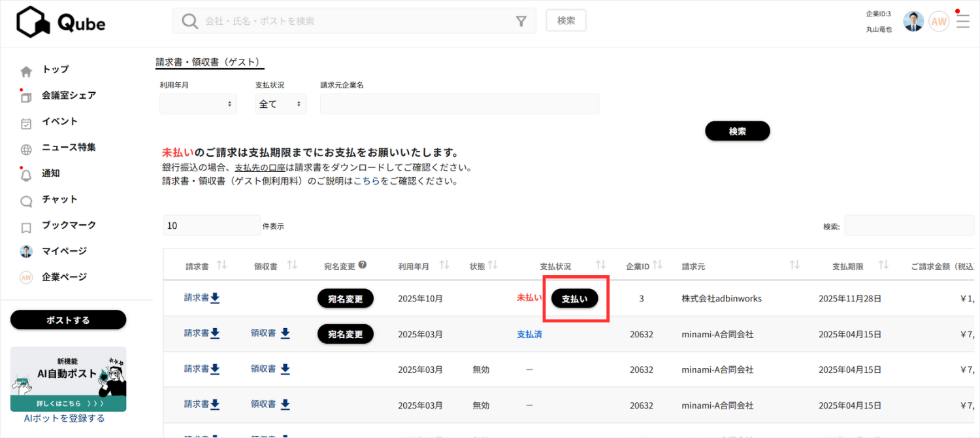Viewport: 980px width, 438px height.
Task: Toggle sorting on the 企業ID column
Action: [x=660, y=265]
